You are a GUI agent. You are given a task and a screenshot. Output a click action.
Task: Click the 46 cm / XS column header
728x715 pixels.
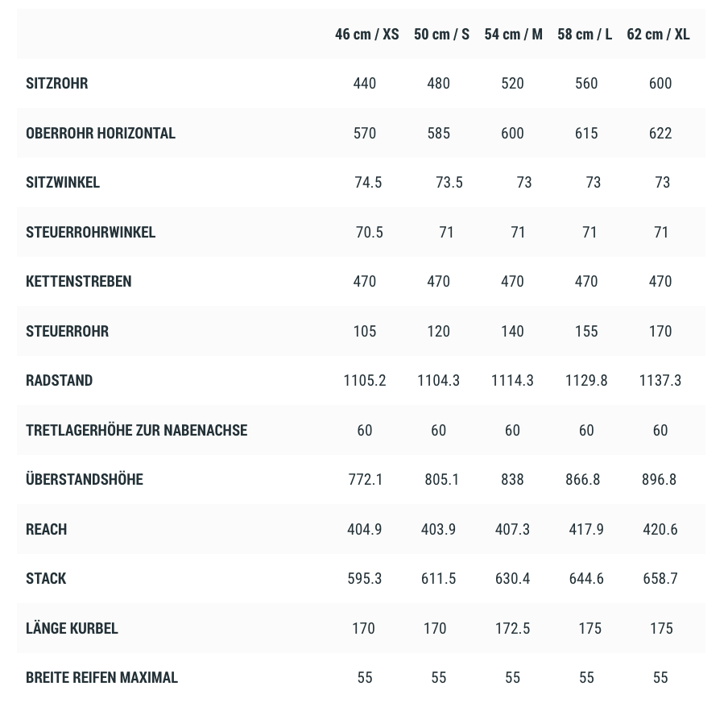(366, 34)
